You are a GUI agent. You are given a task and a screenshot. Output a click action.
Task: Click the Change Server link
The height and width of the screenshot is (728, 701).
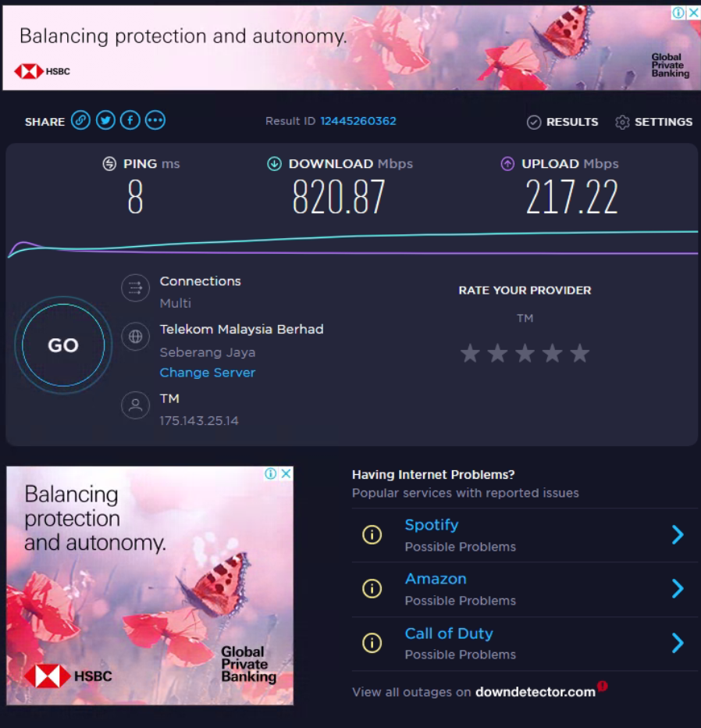pos(208,373)
